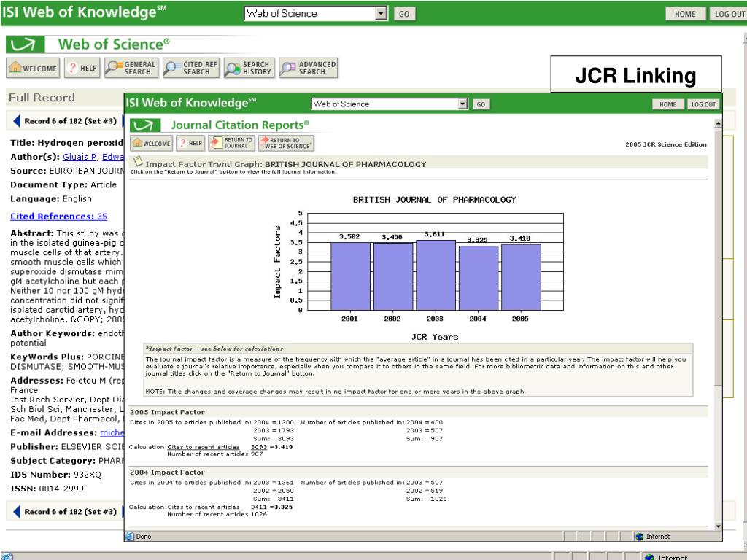Click the note icon beside Impact Factor Trend Graph
The height and width of the screenshot is (560, 747).
138,161
